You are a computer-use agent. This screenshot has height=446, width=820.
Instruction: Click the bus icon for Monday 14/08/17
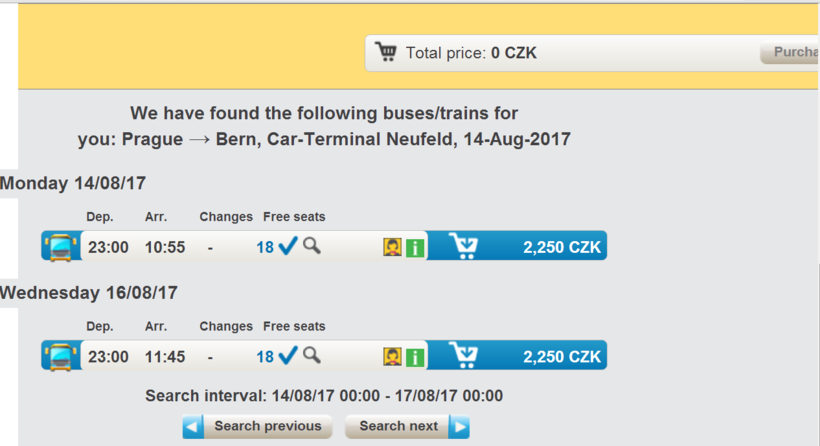point(61,246)
